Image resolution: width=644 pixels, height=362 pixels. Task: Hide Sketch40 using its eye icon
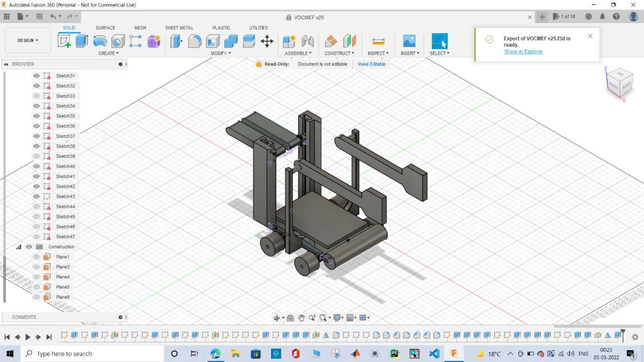[36, 166]
